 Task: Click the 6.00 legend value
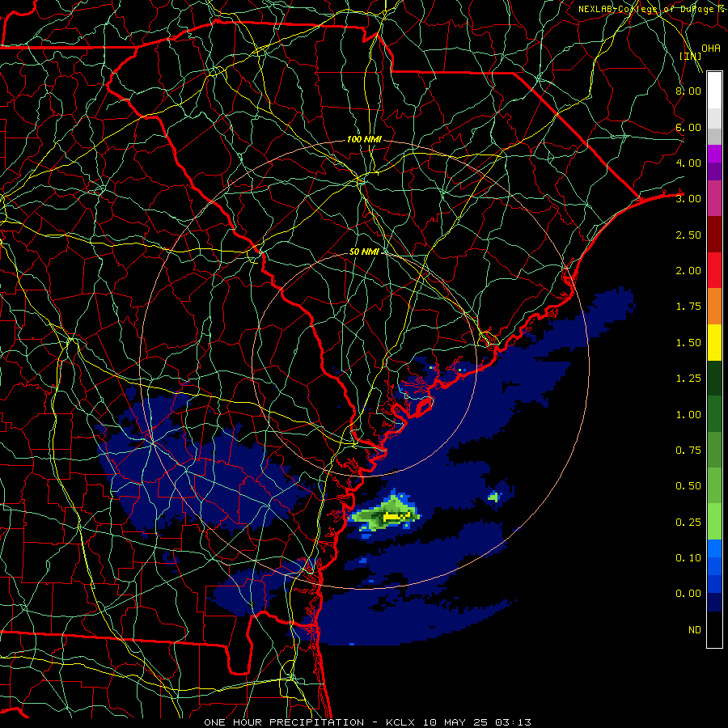tap(688, 127)
